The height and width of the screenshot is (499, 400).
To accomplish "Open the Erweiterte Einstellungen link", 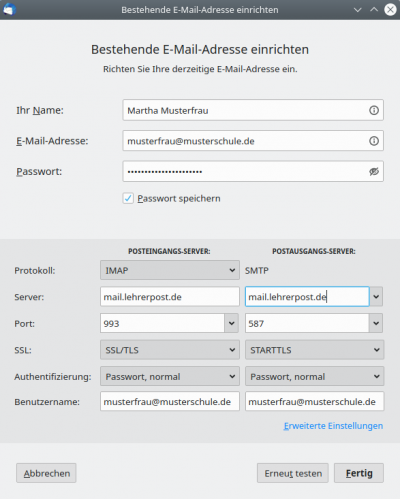I will (333, 426).
